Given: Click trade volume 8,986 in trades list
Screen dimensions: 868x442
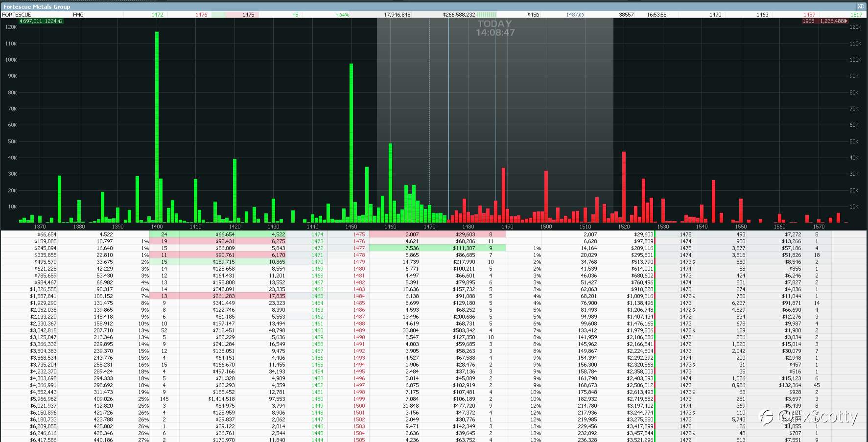Looking at the screenshot, I should click(738, 385).
